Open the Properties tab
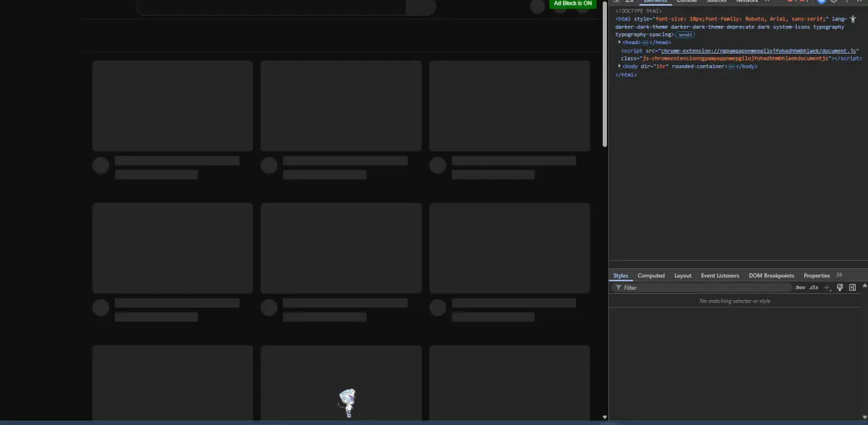 pos(816,276)
